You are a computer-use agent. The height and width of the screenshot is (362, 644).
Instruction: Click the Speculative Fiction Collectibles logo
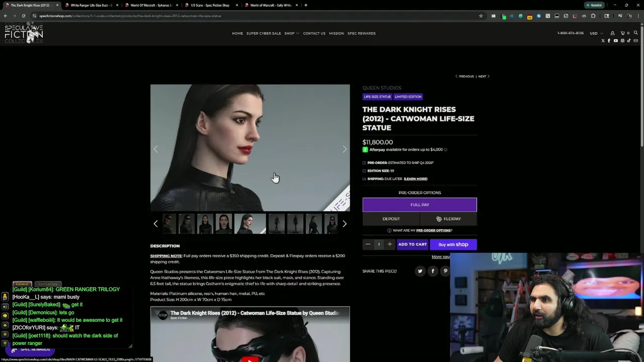click(24, 33)
